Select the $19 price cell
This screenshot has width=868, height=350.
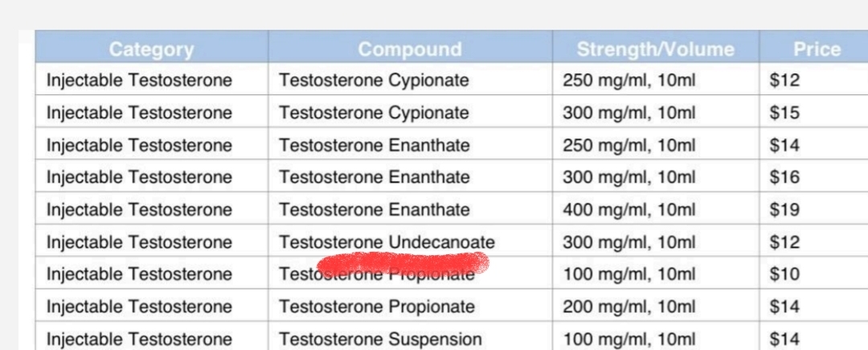[x=784, y=210]
